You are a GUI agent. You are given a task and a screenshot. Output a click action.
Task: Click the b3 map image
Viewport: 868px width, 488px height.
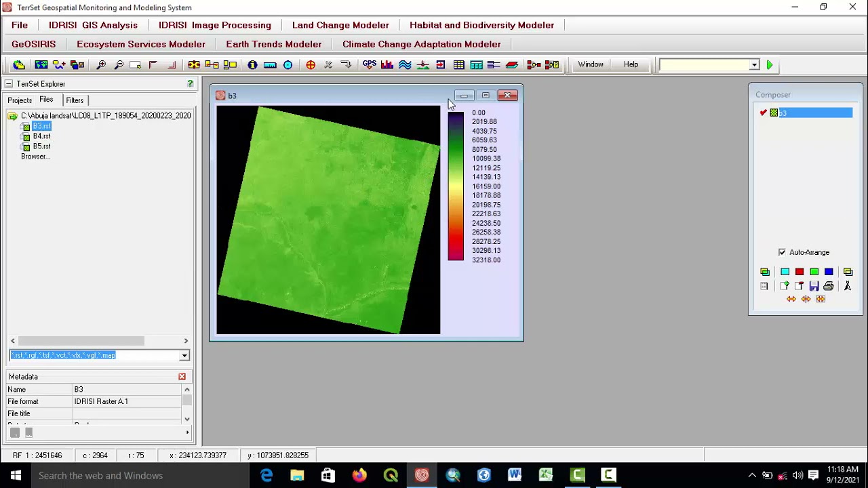[328, 220]
